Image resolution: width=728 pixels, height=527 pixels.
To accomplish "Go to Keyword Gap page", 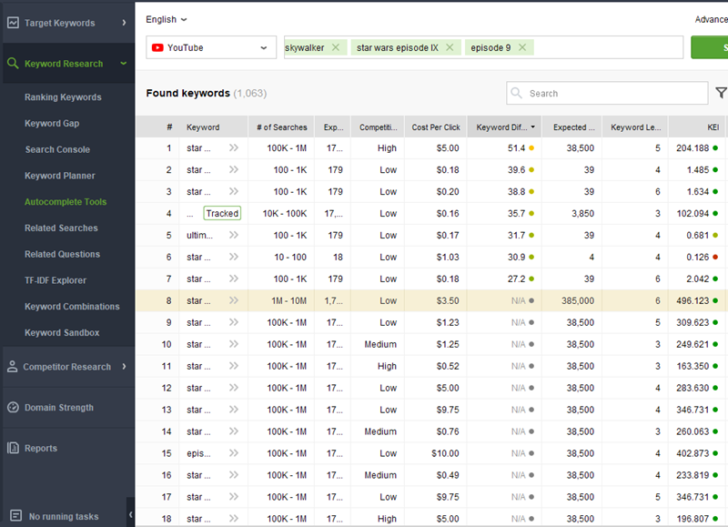I will [52, 124].
